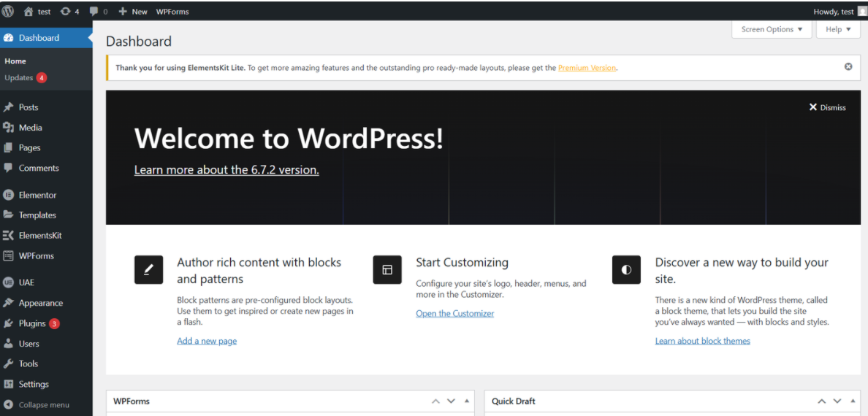868x416 pixels.
Task: Move the WPForms widget up
Action: 435,401
